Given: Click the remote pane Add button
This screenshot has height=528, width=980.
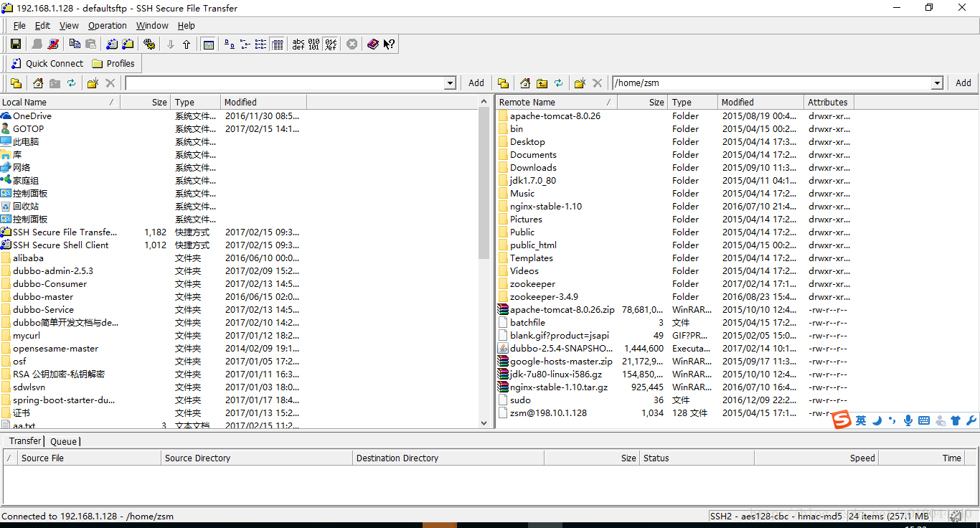Looking at the screenshot, I should coord(963,83).
